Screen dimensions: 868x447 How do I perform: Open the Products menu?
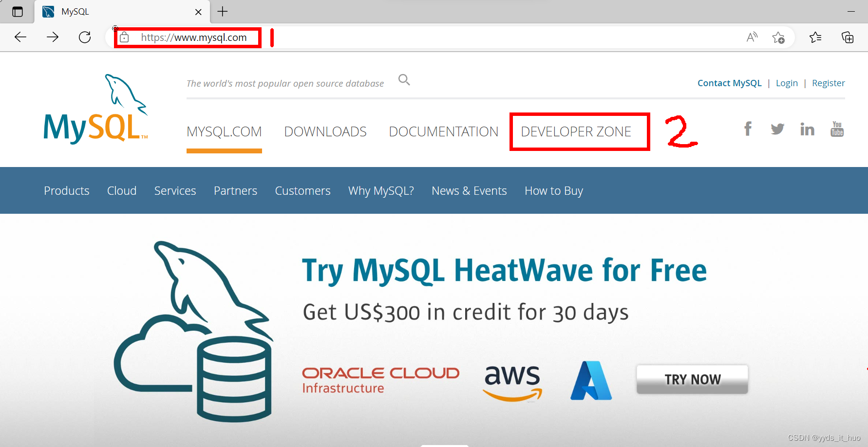pyautogui.click(x=67, y=190)
